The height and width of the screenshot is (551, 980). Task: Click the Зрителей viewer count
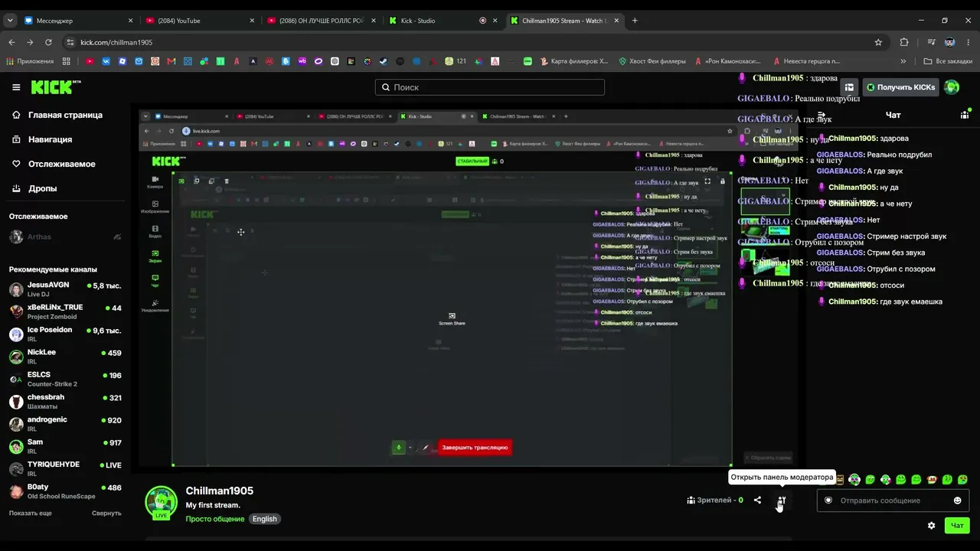715,500
